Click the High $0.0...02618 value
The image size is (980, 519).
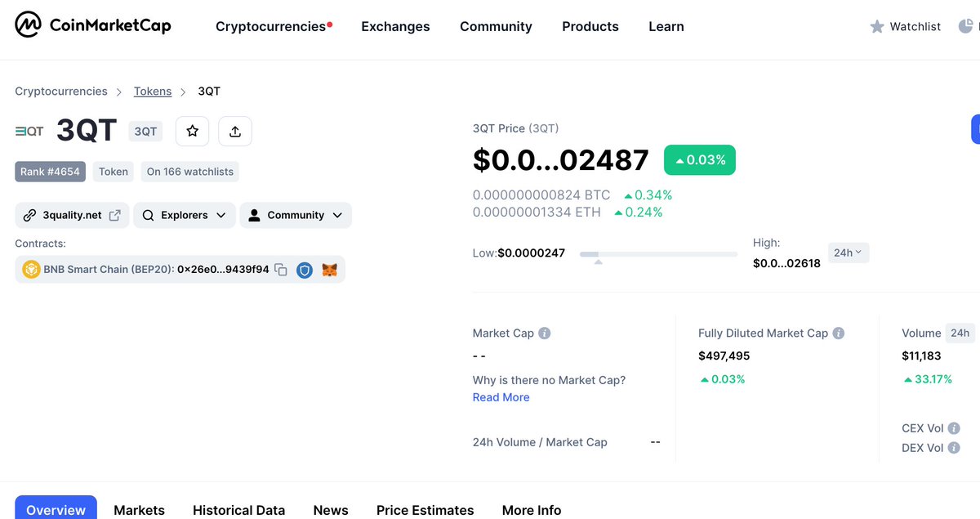tap(786, 262)
